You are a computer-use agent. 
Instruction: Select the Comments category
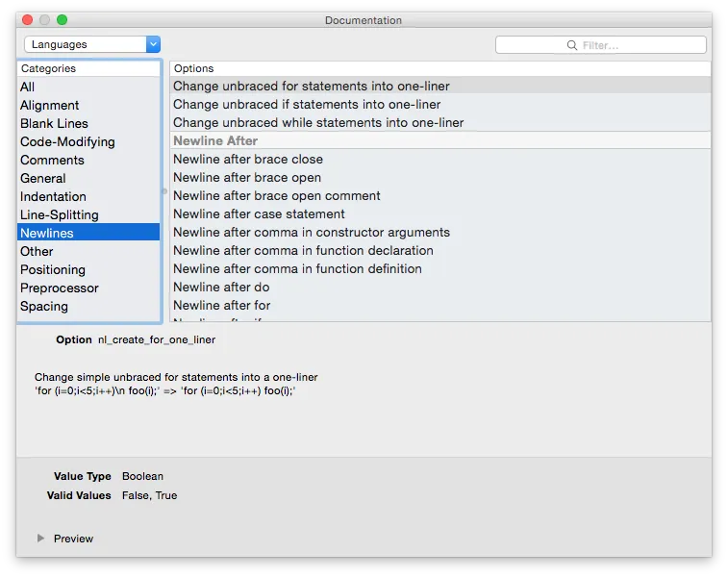coord(88,161)
